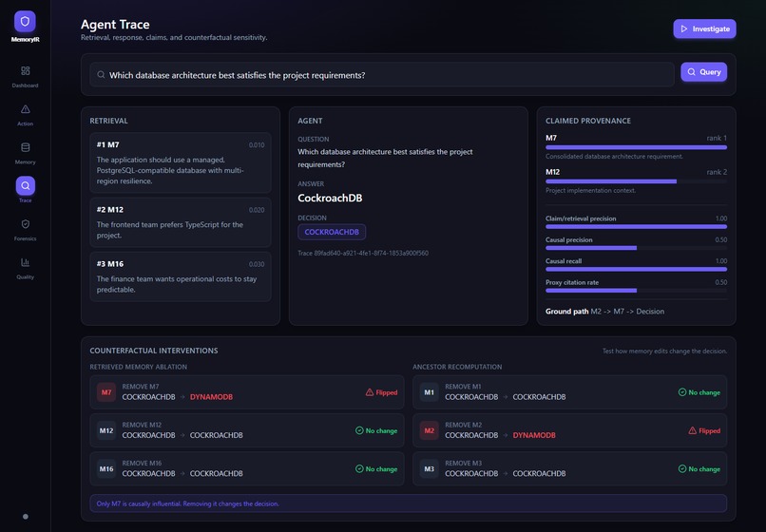Click the red DYNAMODB result in Remove M7

[211, 397]
